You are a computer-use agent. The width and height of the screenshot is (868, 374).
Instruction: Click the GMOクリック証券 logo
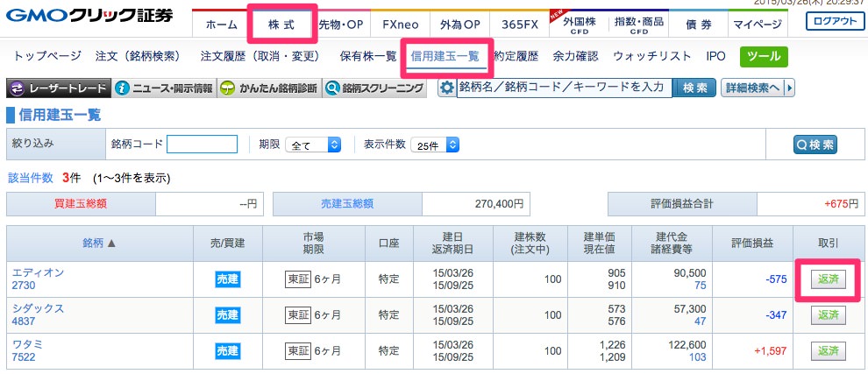pyautogui.click(x=89, y=17)
